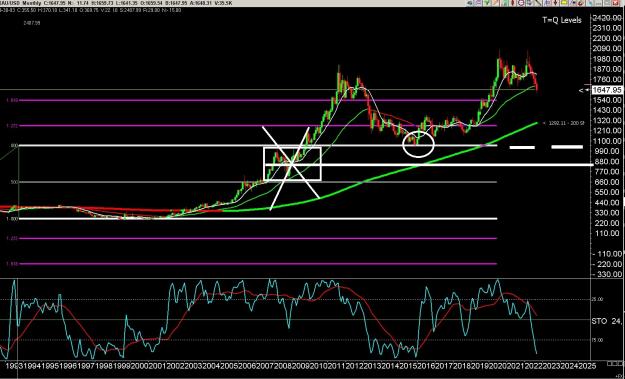The image size is (625, 379).
Task: Click the -330.00 price axis label
Action: 607,274
